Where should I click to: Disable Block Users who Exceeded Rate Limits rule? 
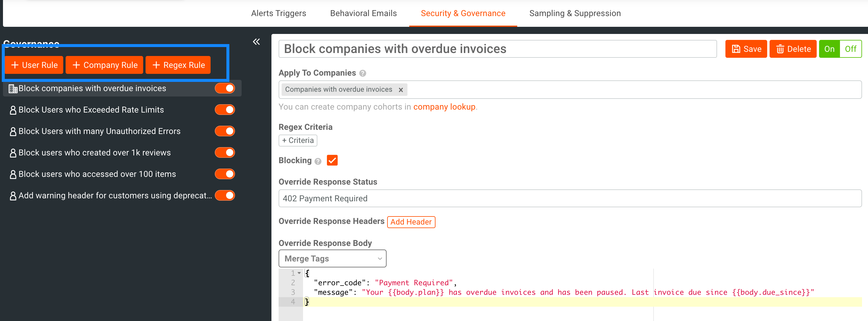[225, 110]
